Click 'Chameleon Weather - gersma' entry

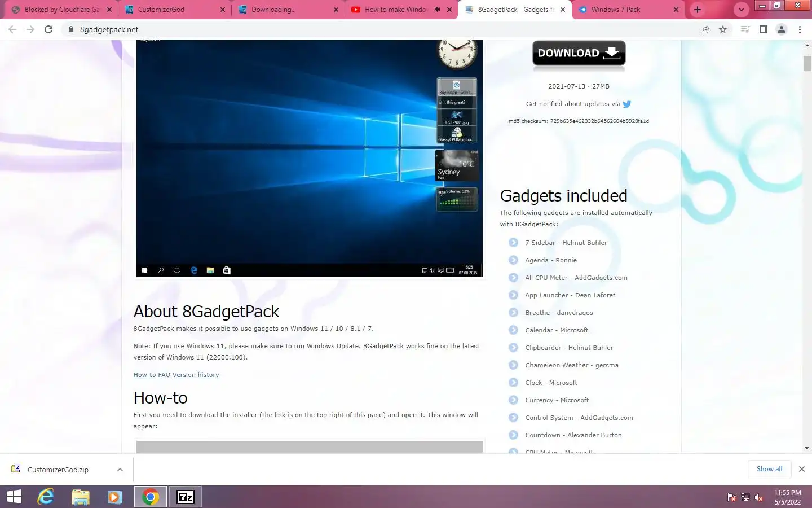pyautogui.click(x=572, y=365)
